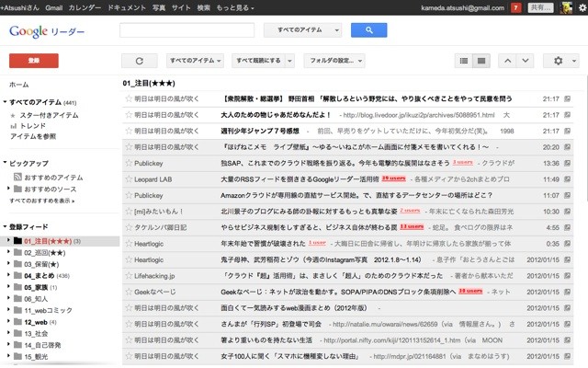The image size is (588, 368).
Task: Go to previous item with up arrow
Action: [507, 61]
